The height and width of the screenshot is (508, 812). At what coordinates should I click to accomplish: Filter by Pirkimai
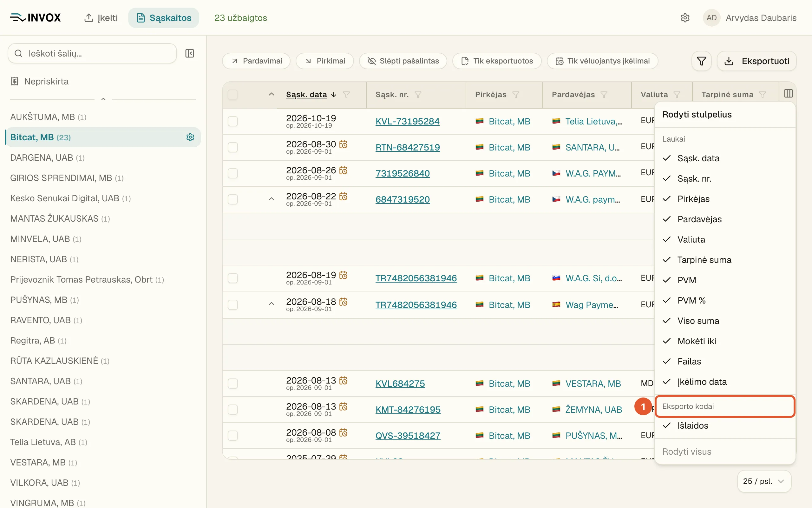[324, 61]
